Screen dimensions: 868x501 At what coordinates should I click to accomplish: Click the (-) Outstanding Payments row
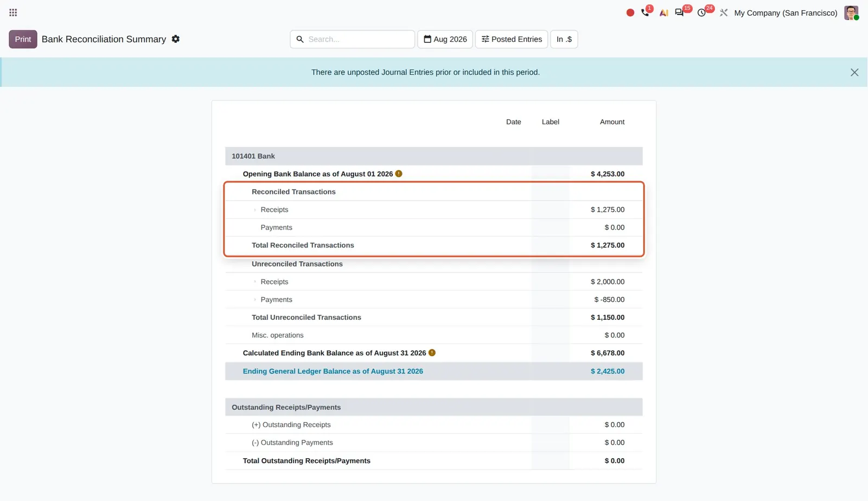tap(433, 442)
